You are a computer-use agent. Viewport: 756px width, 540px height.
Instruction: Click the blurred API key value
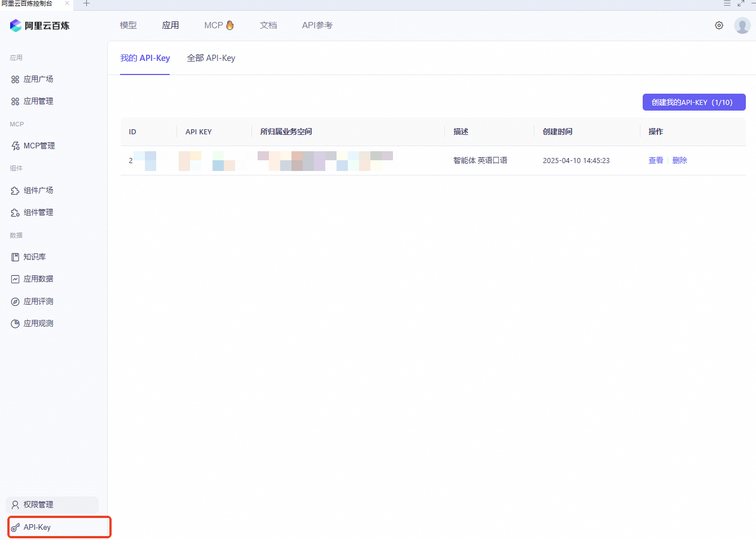tap(207, 161)
